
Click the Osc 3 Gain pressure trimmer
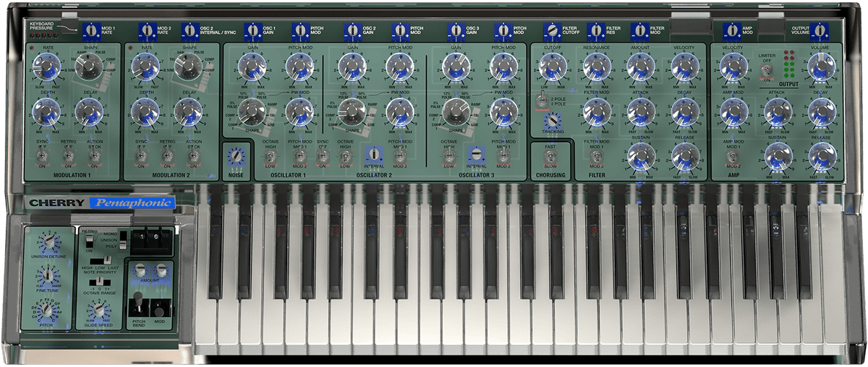(455, 30)
